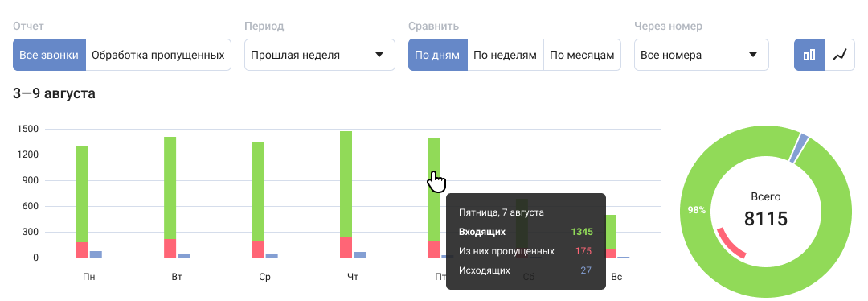Image resolution: width=868 pixels, height=301 pixels.
Task: Expand the period dropdown arrow
Action: 379,55
